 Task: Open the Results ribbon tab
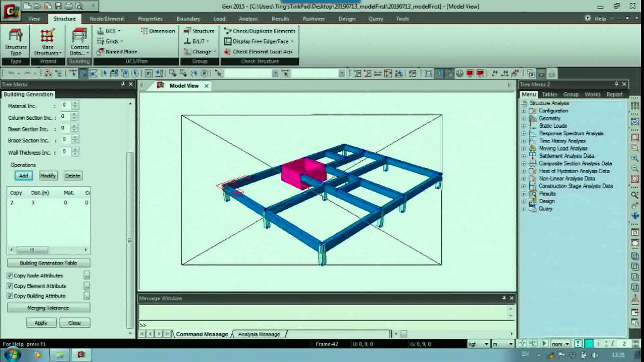[x=280, y=19]
